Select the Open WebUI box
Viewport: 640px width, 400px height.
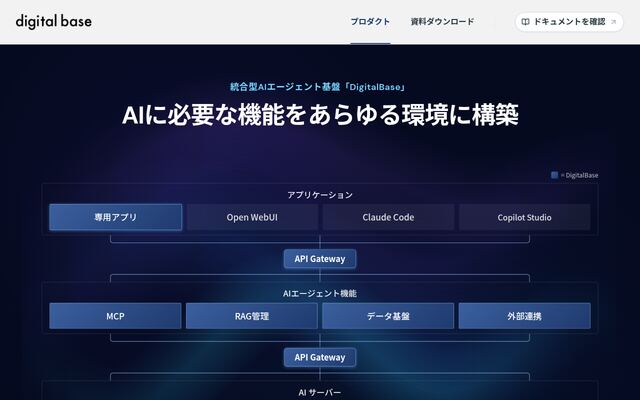[252, 217]
